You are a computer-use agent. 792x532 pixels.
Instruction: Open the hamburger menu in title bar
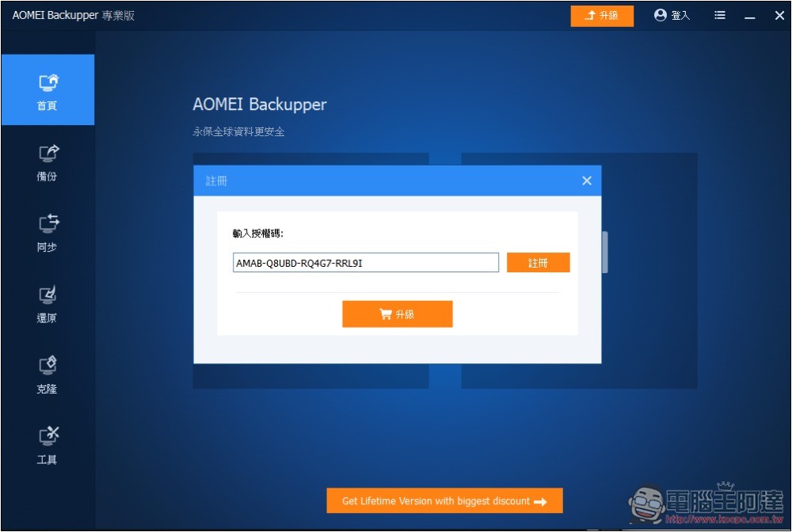coord(720,16)
